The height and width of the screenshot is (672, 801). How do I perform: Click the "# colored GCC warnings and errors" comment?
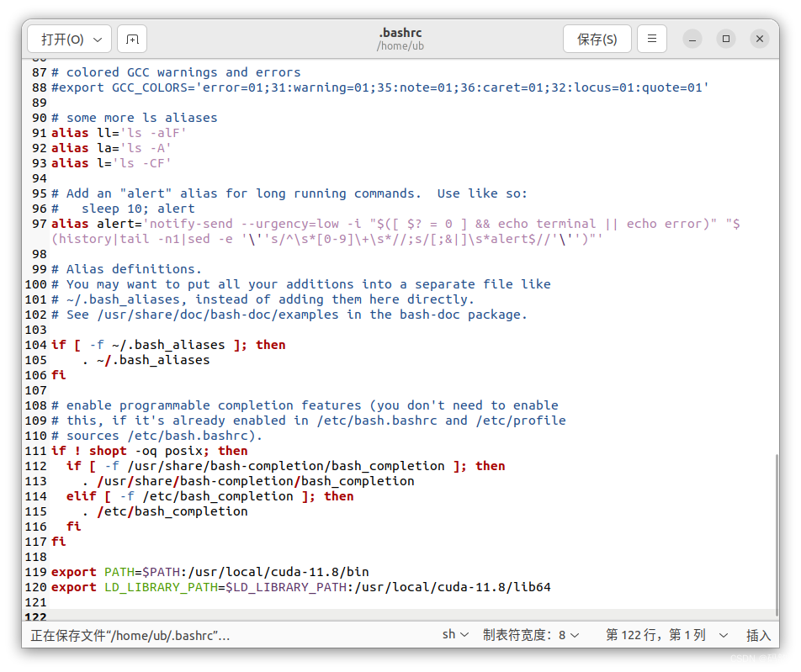pos(176,72)
